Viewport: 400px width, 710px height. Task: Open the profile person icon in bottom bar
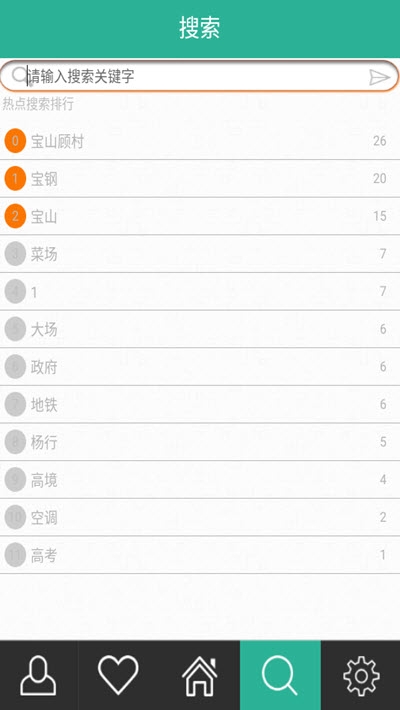tap(39, 676)
